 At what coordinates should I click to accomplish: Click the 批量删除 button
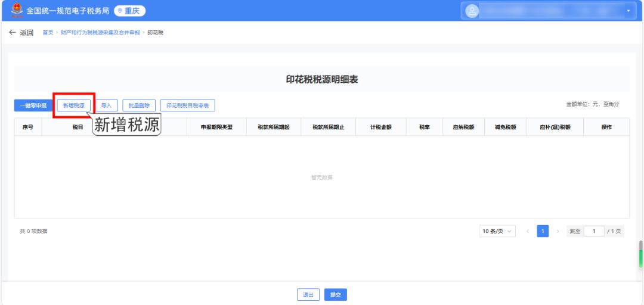pos(139,105)
